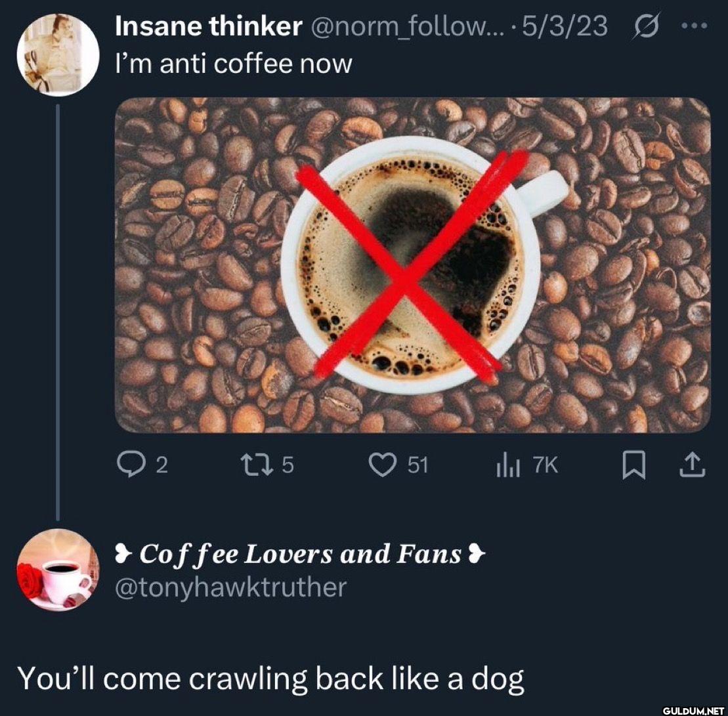
Task: Open Insane thinker's profile picture
Action: tap(58, 54)
